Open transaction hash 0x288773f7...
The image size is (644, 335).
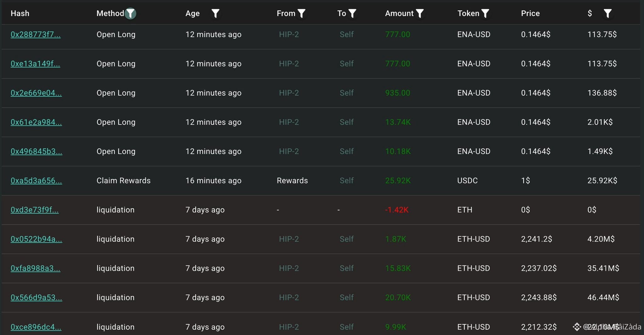36,34
